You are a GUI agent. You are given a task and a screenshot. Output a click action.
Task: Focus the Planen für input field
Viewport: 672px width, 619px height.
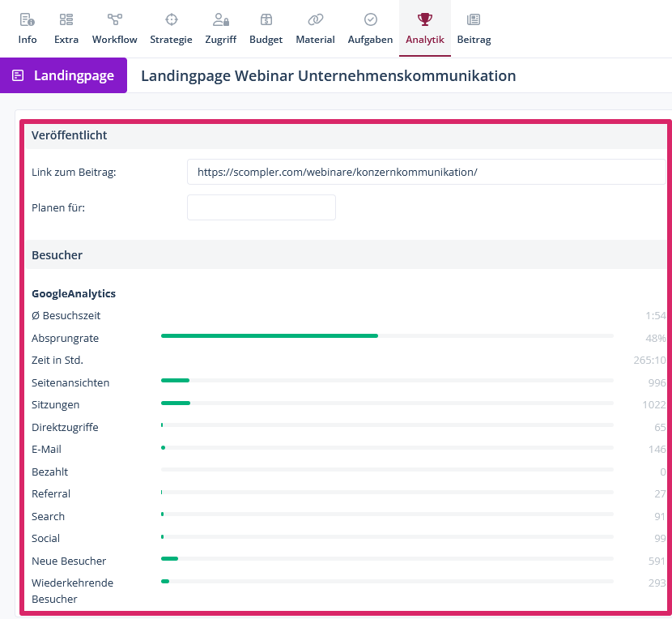(x=261, y=207)
